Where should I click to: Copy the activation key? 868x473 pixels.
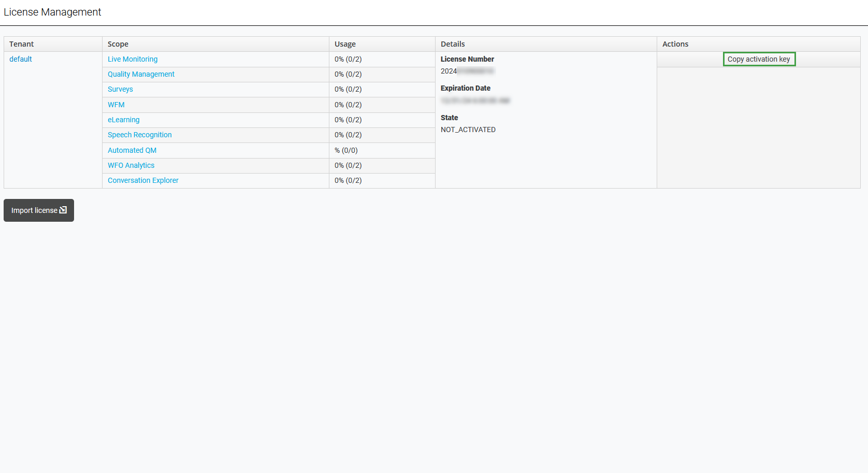(x=759, y=59)
